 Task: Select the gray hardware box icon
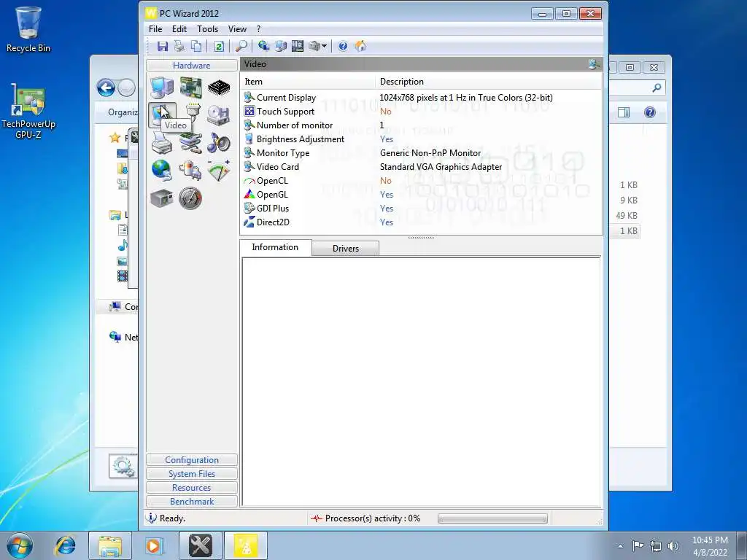click(162, 198)
